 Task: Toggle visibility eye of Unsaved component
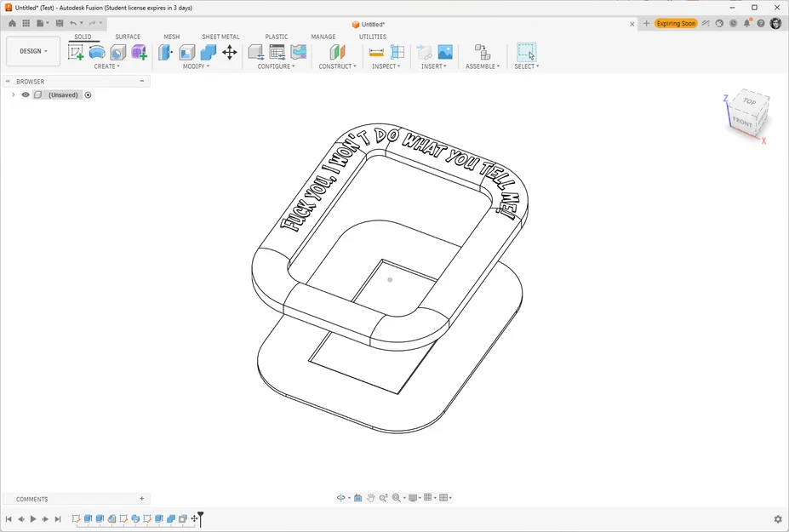click(26, 94)
